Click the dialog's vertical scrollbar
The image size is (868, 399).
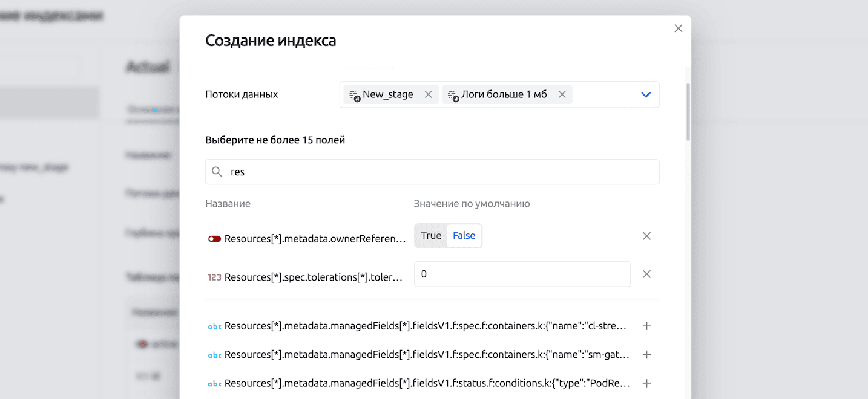pyautogui.click(x=688, y=112)
